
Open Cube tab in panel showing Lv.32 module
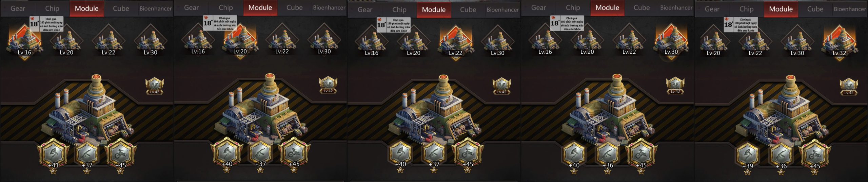pyautogui.click(x=815, y=9)
